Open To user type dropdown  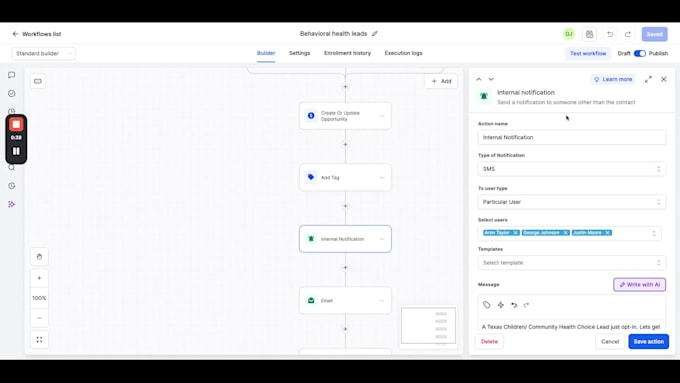coord(572,202)
